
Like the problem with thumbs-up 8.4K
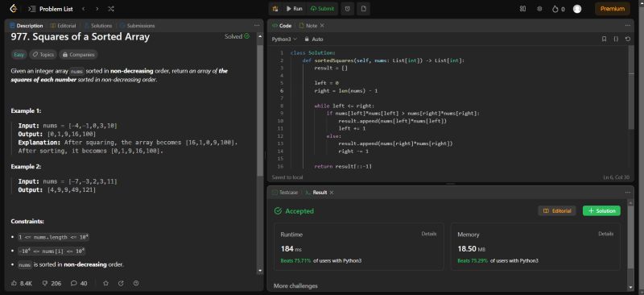[21, 283]
